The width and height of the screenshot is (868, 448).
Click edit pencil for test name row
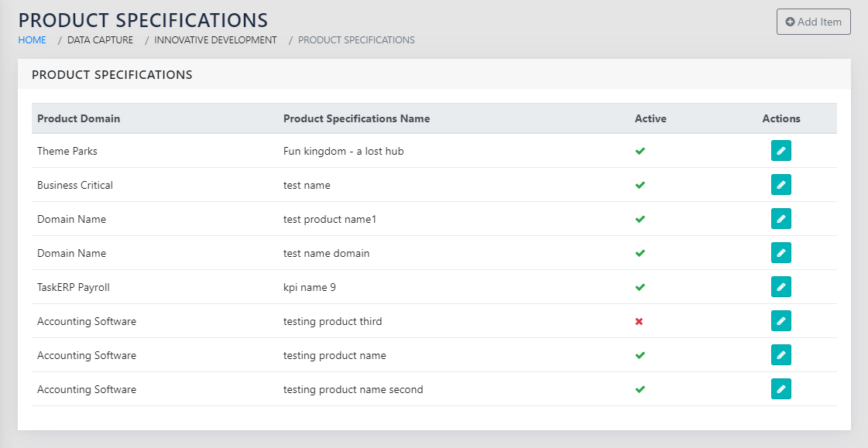[x=781, y=185]
